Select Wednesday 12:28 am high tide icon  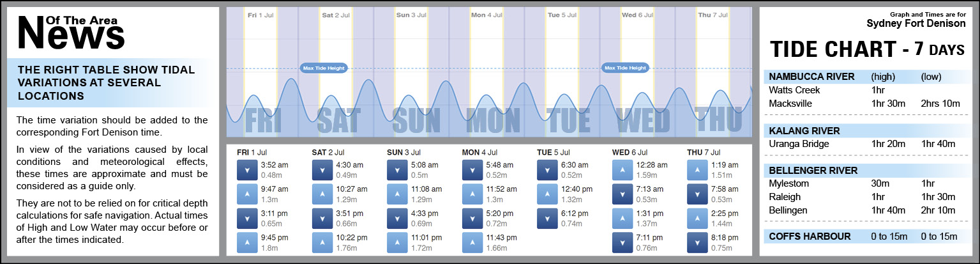pos(622,169)
